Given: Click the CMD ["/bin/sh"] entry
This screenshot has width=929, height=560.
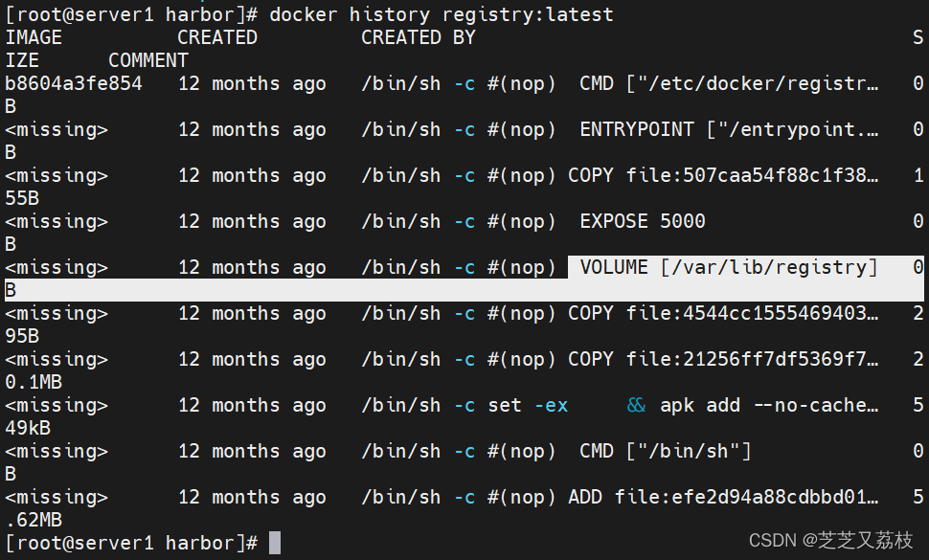Looking at the screenshot, I should coord(666,451).
